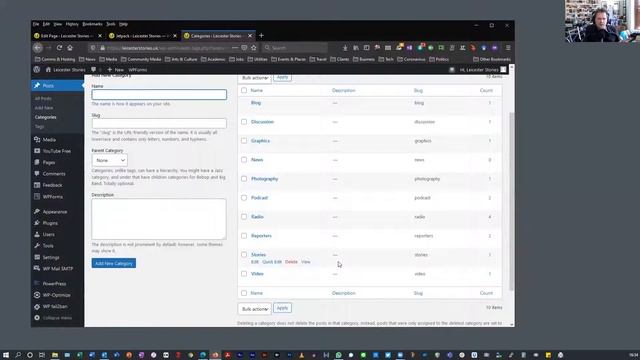Viewport: 640px width, 360px height.
Task: Tick the Photography category checkbox
Action: tap(244, 179)
